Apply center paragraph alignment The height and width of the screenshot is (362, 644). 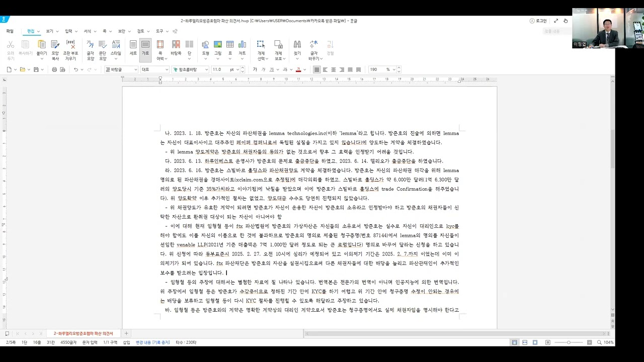(333, 69)
